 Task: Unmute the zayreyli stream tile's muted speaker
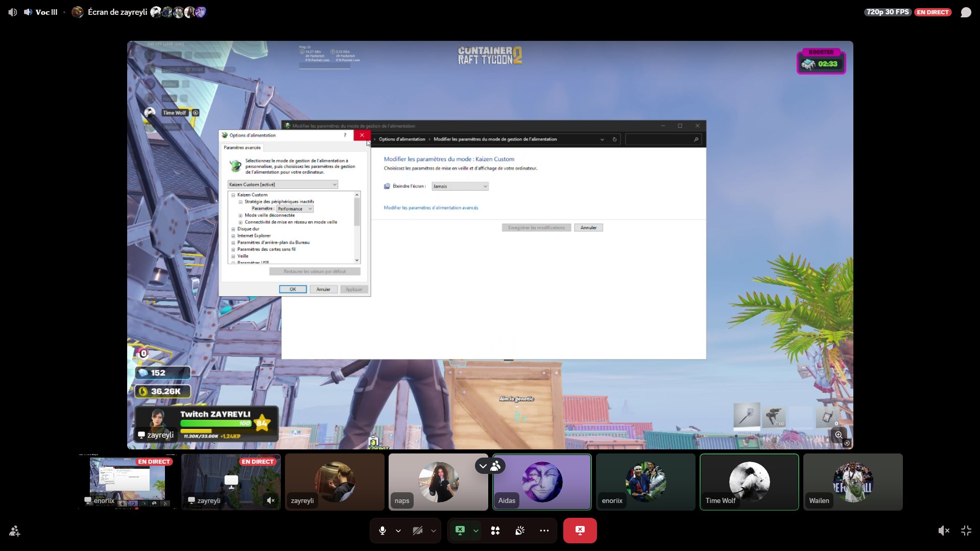click(x=271, y=500)
